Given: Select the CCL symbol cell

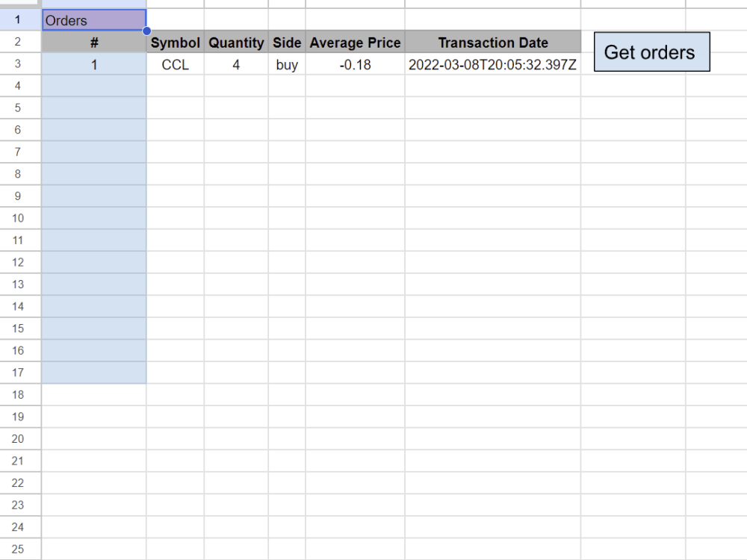Looking at the screenshot, I should click(x=176, y=64).
